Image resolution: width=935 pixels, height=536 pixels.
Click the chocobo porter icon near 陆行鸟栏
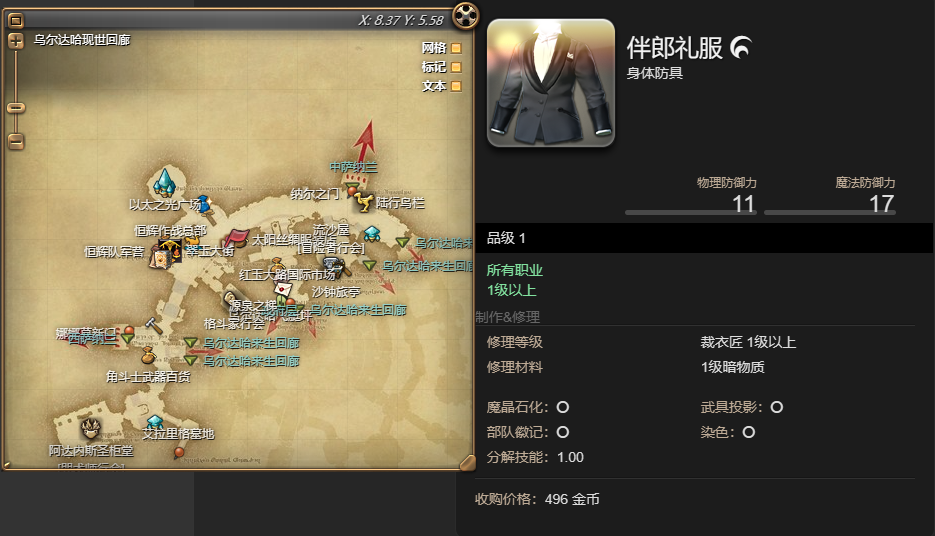(363, 202)
